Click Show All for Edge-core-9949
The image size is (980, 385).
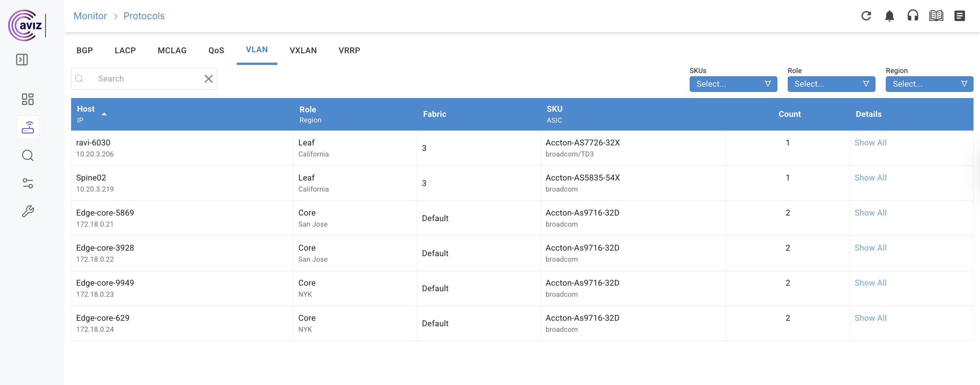tap(870, 283)
